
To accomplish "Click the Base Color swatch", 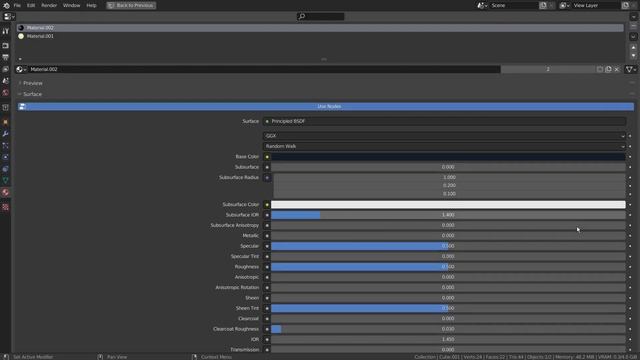I will pyautogui.click(x=448, y=157).
